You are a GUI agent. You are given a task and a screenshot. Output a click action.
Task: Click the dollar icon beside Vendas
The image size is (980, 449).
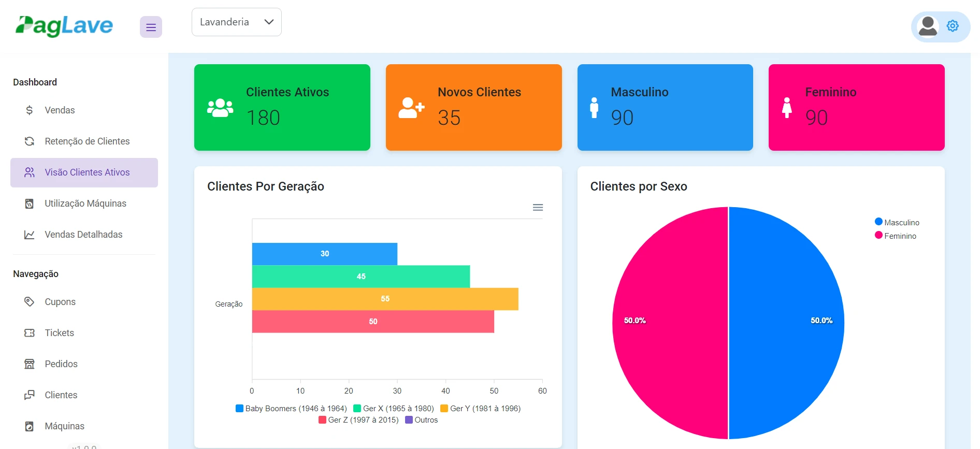[x=30, y=110]
